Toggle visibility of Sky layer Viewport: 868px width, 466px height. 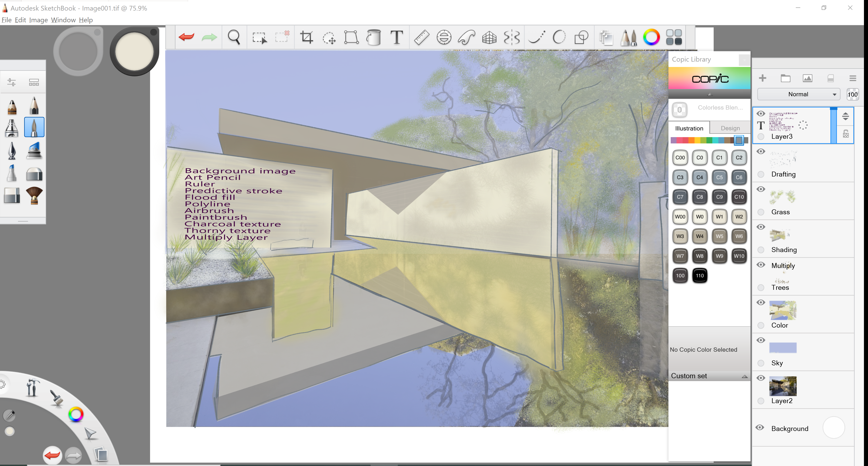760,340
